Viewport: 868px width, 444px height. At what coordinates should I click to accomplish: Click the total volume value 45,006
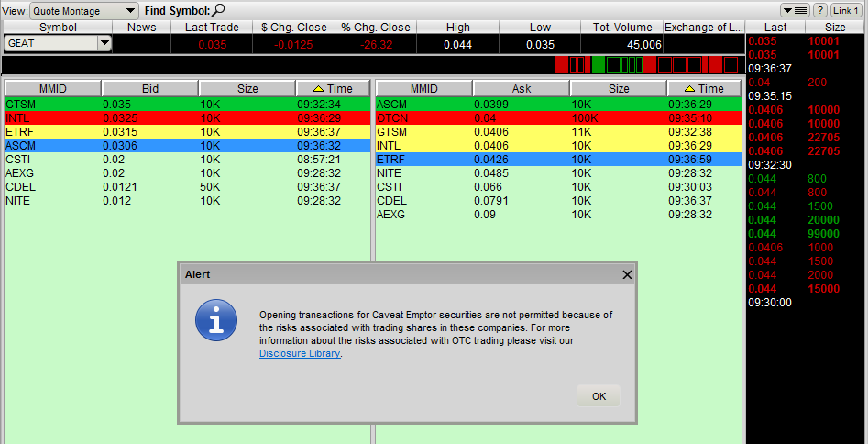tap(643, 45)
